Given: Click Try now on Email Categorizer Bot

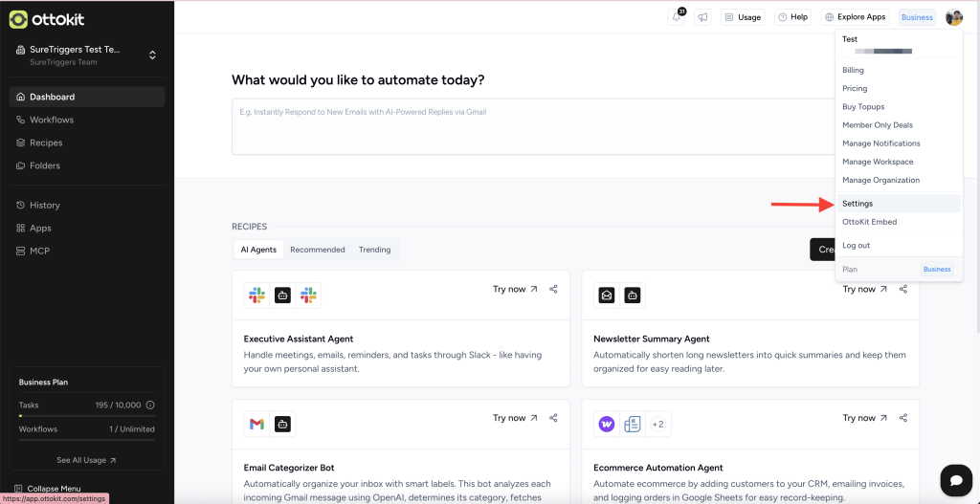Looking at the screenshot, I should (515, 418).
